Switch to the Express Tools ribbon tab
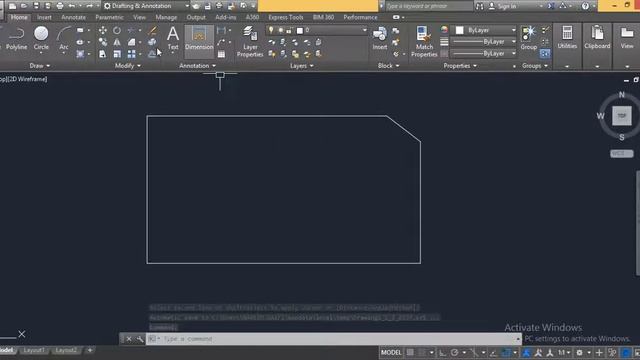Image resolution: width=640 pixels, height=360 pixels. coord(286,17)
